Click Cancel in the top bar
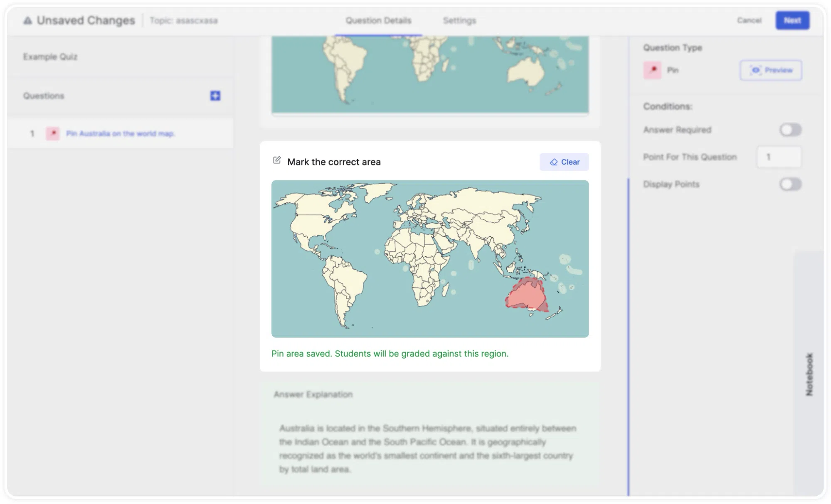 (749, 20)
